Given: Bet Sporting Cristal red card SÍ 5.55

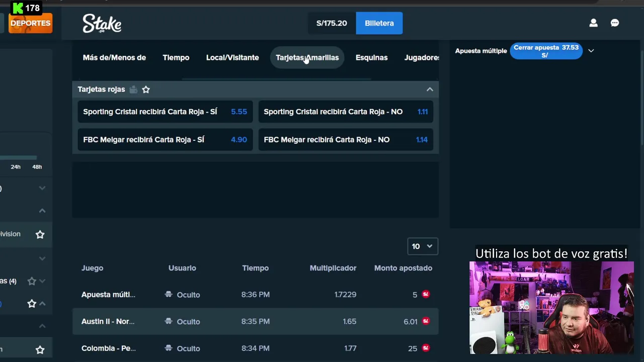Looking at the screenshot, I should tap(165, 112).
